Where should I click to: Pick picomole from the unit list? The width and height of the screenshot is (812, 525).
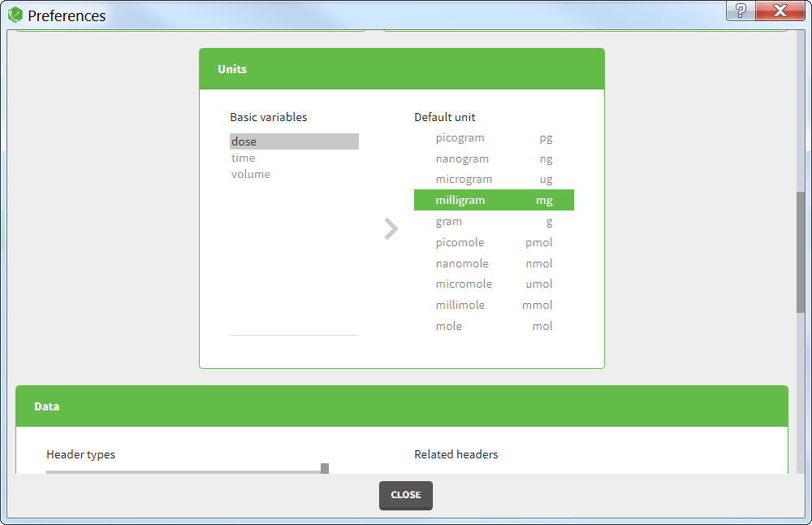pyautogui.click(x=494, y=243)
